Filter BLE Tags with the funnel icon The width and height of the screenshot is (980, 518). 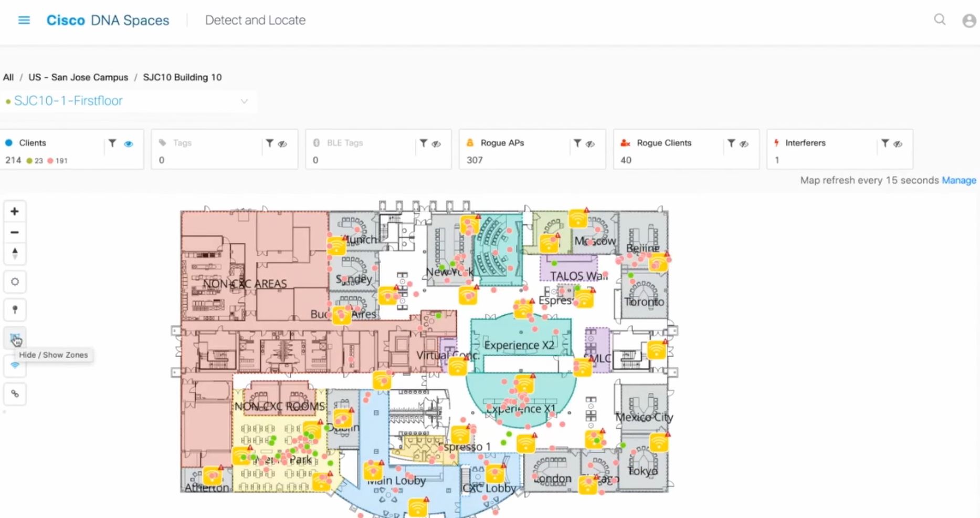(x=423, y=143)
